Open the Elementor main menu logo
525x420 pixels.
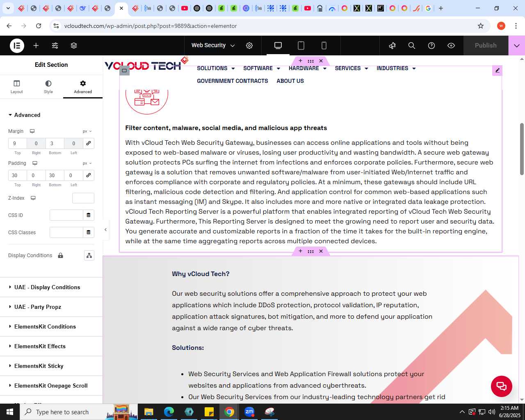17,46
